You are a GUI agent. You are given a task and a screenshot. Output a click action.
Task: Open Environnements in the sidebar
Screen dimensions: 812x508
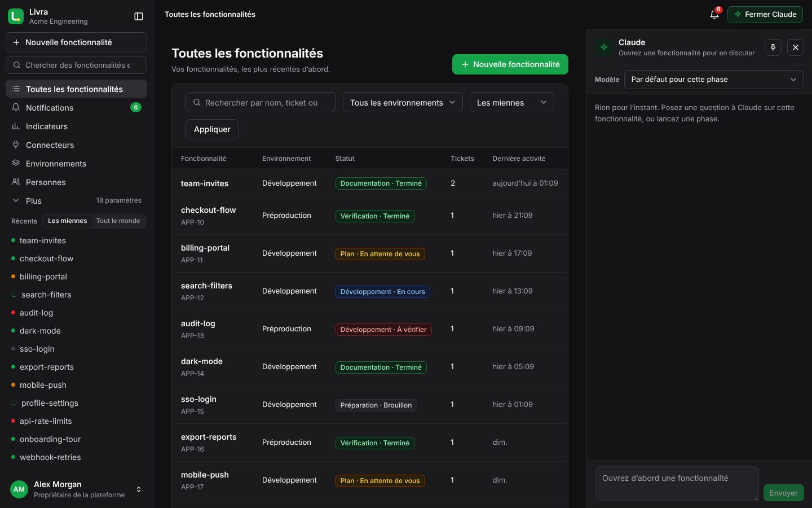76,164
